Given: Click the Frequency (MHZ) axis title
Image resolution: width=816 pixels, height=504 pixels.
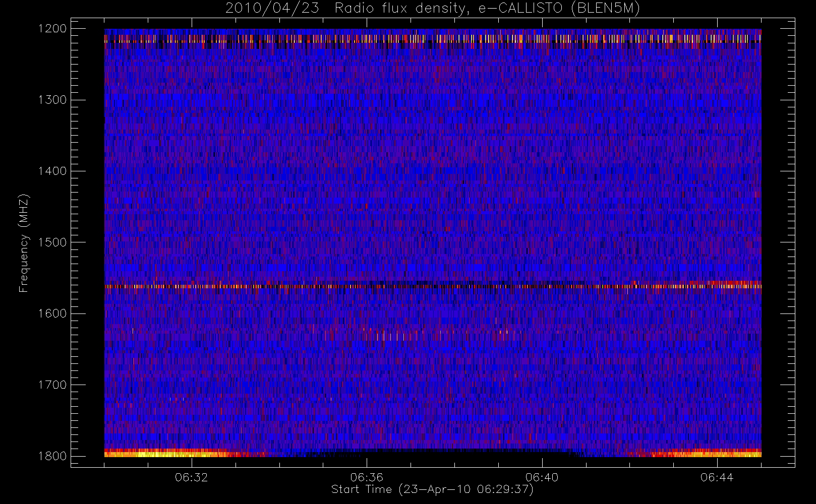Looking at the screenshot, I should [24, 243].
